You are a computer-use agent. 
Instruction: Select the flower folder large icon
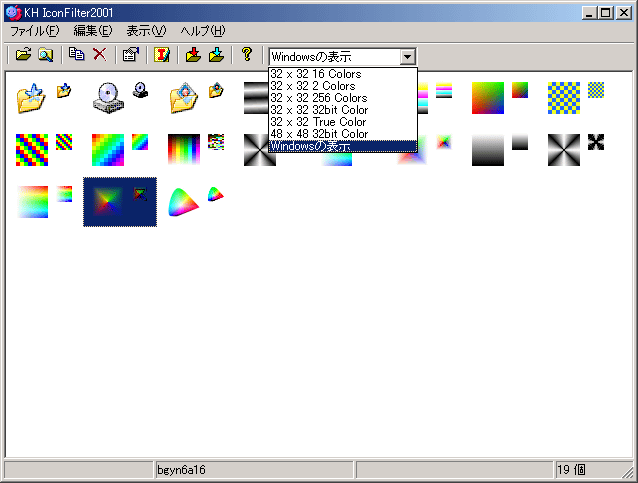coord(184,98)
